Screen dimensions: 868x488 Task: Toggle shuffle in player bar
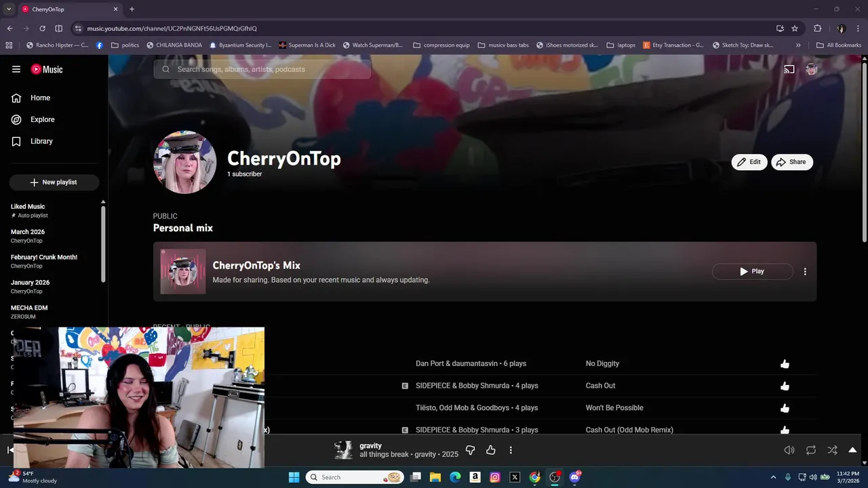(832, 450)
